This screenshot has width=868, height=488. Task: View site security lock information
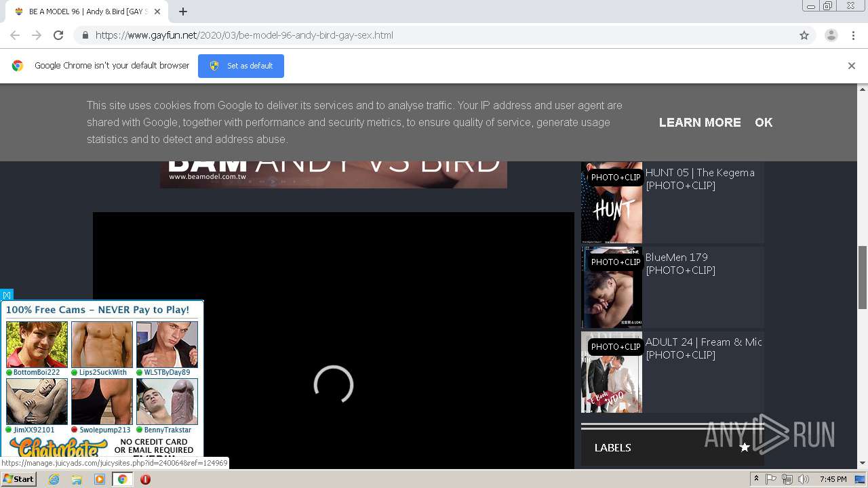pos(85,35)
